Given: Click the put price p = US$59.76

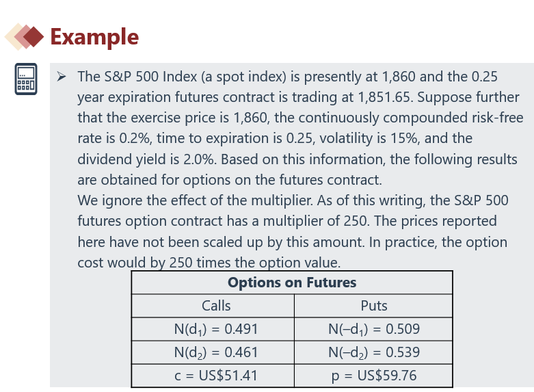Looking at the screenshot, I should pos(374,376).
